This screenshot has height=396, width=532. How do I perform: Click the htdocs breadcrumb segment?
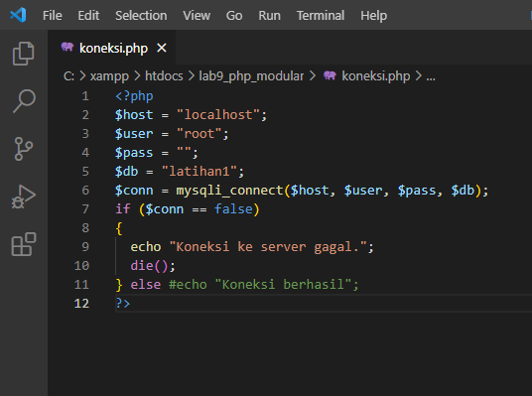point(164,76)
